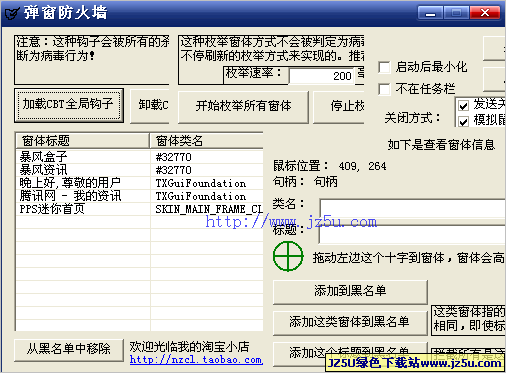
Task: Click the 枚举速率 input field with 200
Action: pos(321,76)
